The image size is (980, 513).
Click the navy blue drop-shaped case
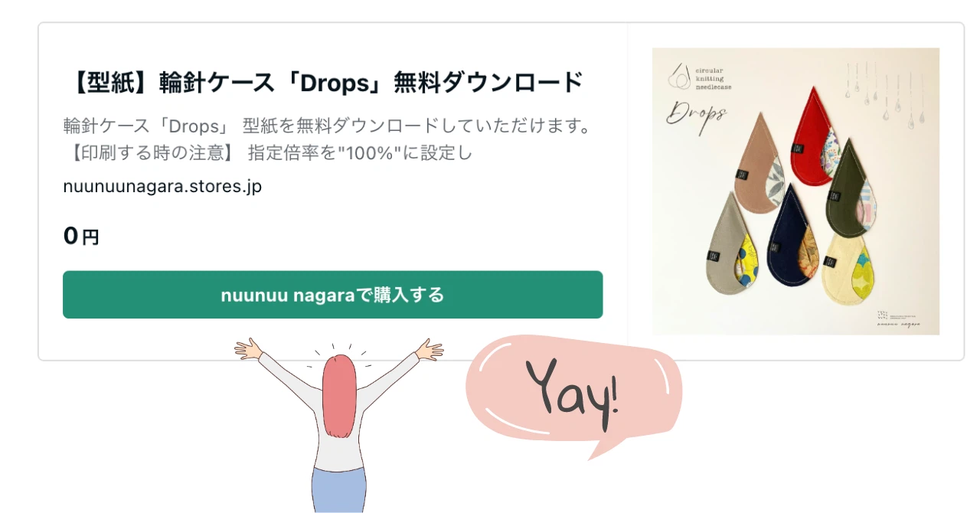tap(792, 253)
